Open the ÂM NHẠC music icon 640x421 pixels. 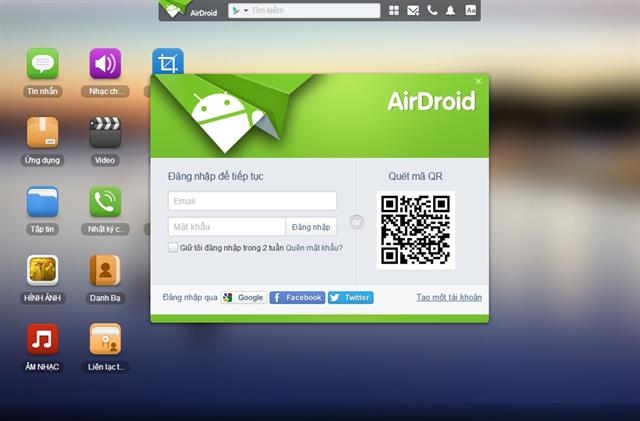click(x=42, y=339)
